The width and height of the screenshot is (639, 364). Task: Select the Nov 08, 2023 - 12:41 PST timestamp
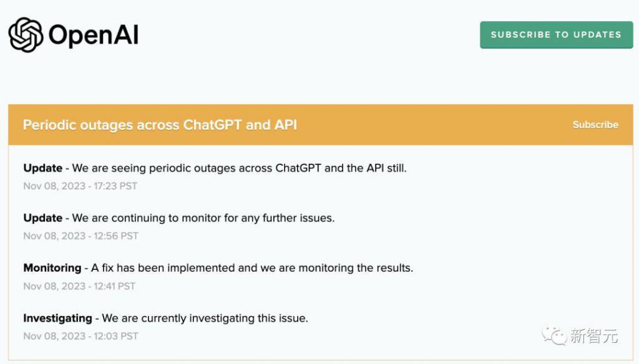(x=79, y=286)
